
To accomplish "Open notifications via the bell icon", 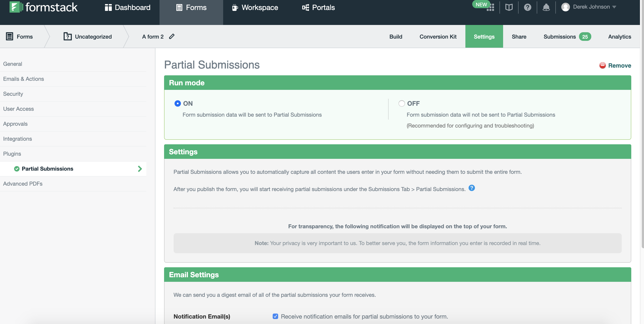I will point(547,7).
